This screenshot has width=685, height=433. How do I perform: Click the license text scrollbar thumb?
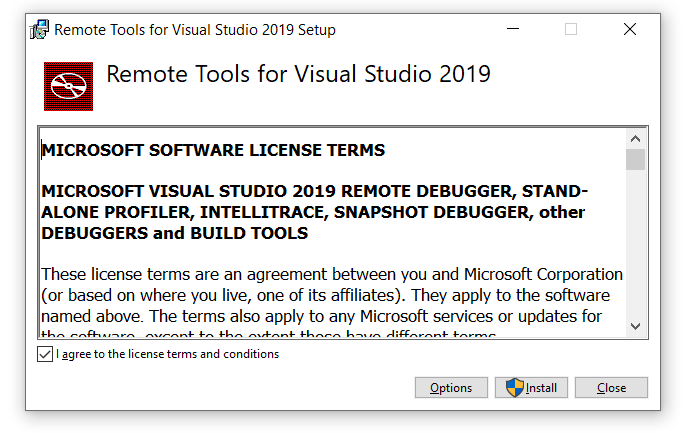point(636,159)
